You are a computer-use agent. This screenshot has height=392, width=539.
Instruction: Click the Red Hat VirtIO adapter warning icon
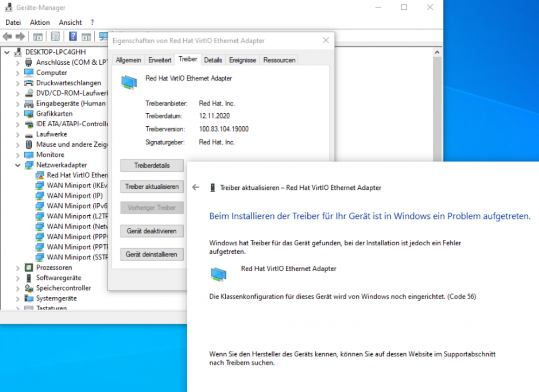[x=40, y=175]
